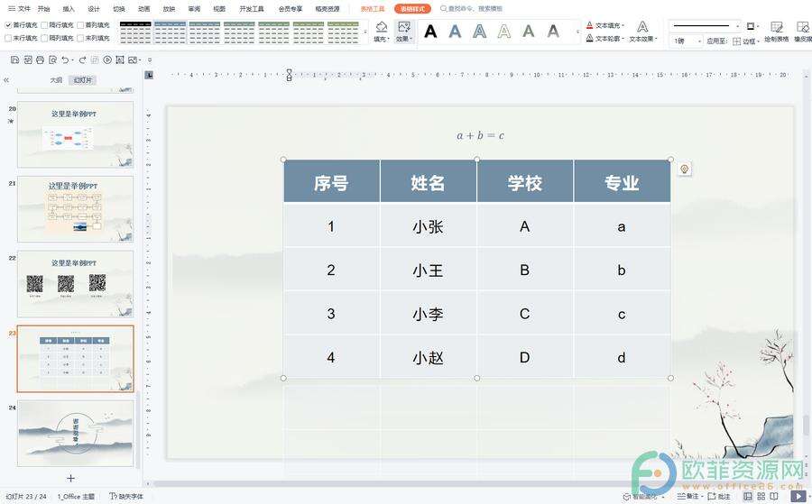Click the 智能美化 smart beautify button
812x504 pixels.
pyautogui.click(x=643, y=497)
